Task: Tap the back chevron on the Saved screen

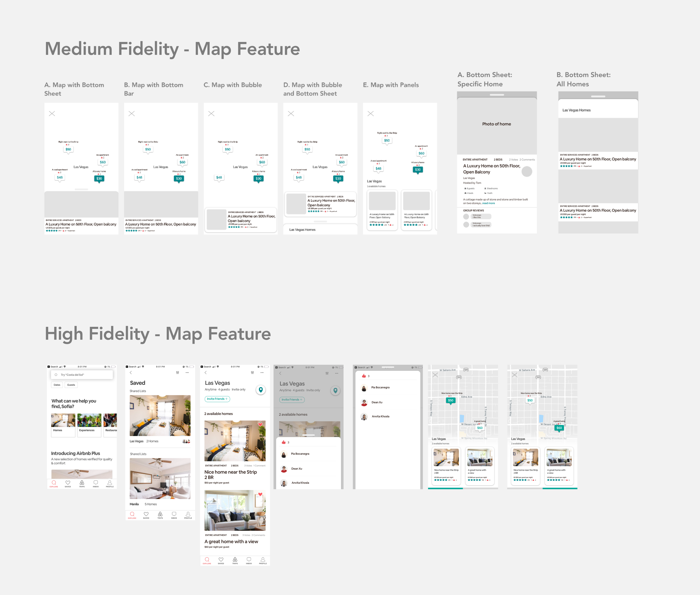Action: pyautogui.click(x=131, y=373)
